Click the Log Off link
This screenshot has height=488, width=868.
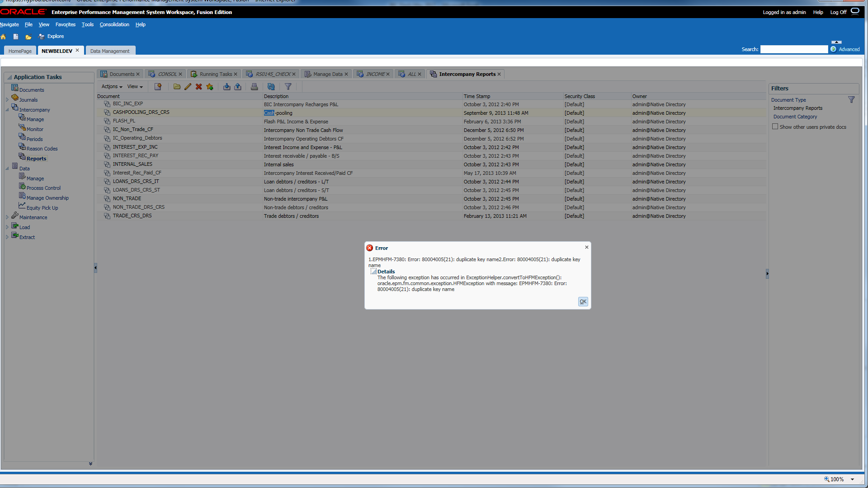[x=838, y=12]
